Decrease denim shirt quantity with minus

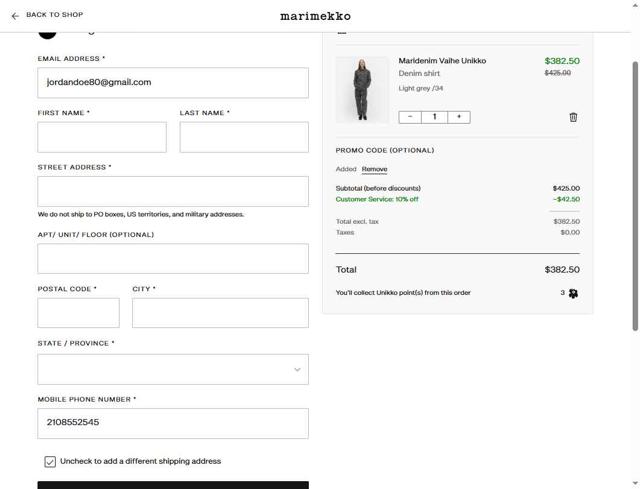pos(410,117)
